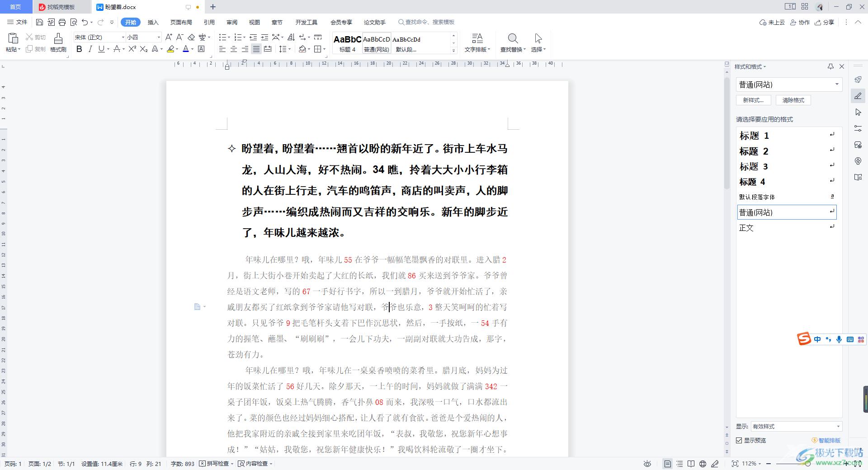Viewport: 868px width, 470px height.
Task: Apply Italic formatting with the I button
Action: [x=90, y=49]
